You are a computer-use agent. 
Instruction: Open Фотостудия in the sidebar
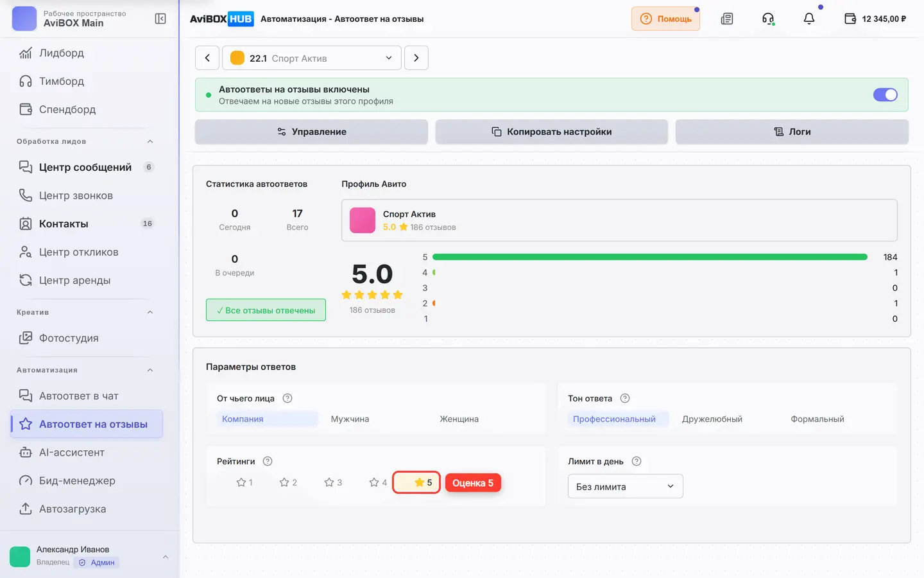[87, 338]
